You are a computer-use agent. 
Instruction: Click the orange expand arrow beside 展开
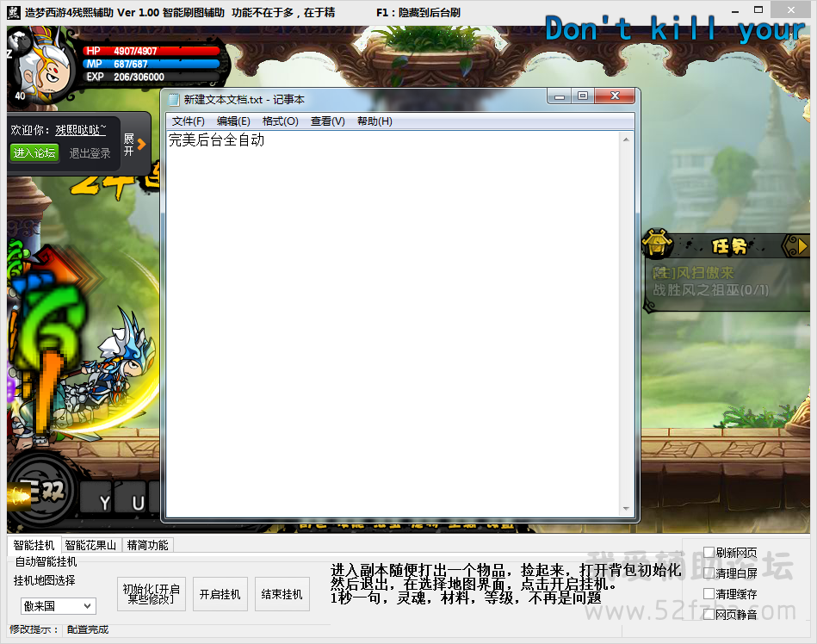click(x=141, y=144)
